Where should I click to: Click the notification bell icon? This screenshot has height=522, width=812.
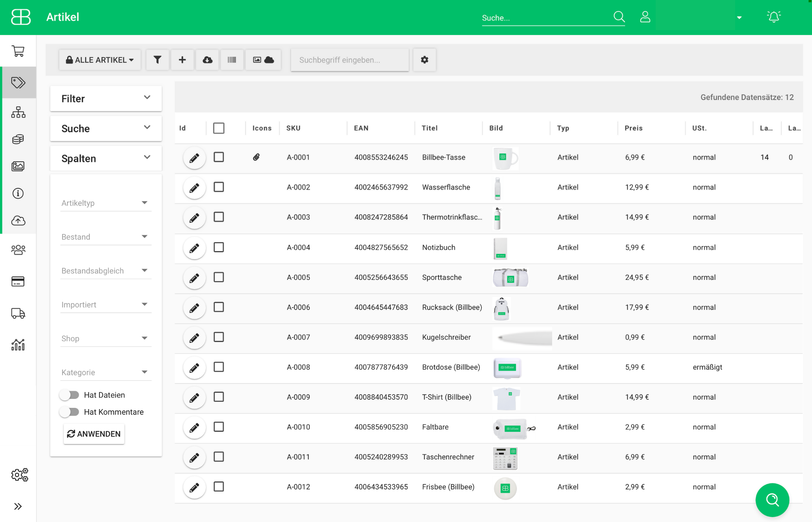[773, 17]
